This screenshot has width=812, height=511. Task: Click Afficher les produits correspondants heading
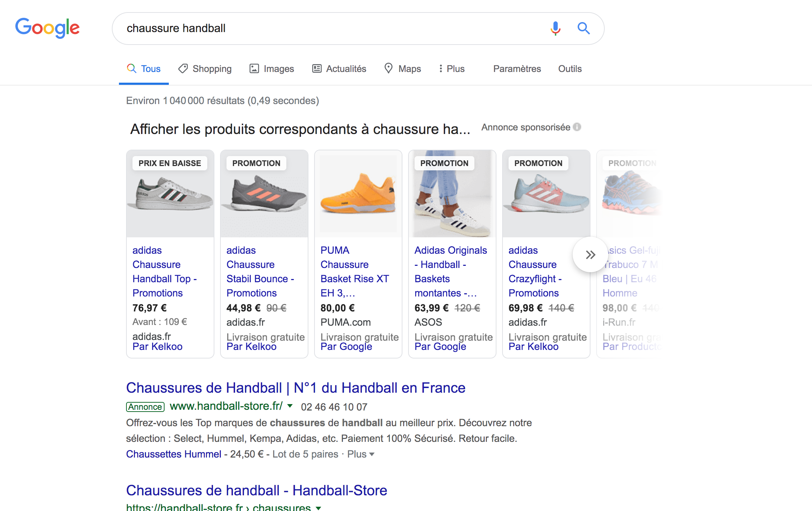tap(300, 129)
